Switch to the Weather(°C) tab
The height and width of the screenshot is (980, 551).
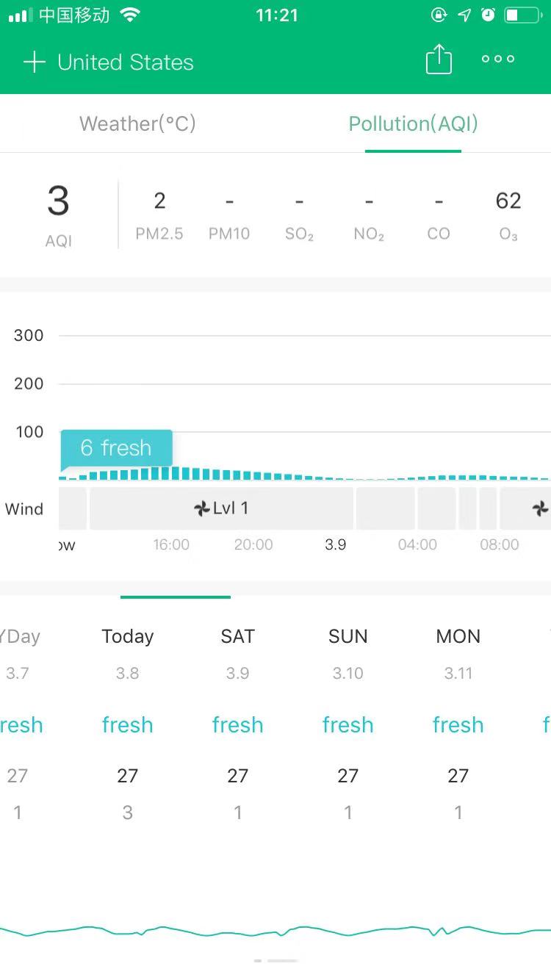coord(137,123)
